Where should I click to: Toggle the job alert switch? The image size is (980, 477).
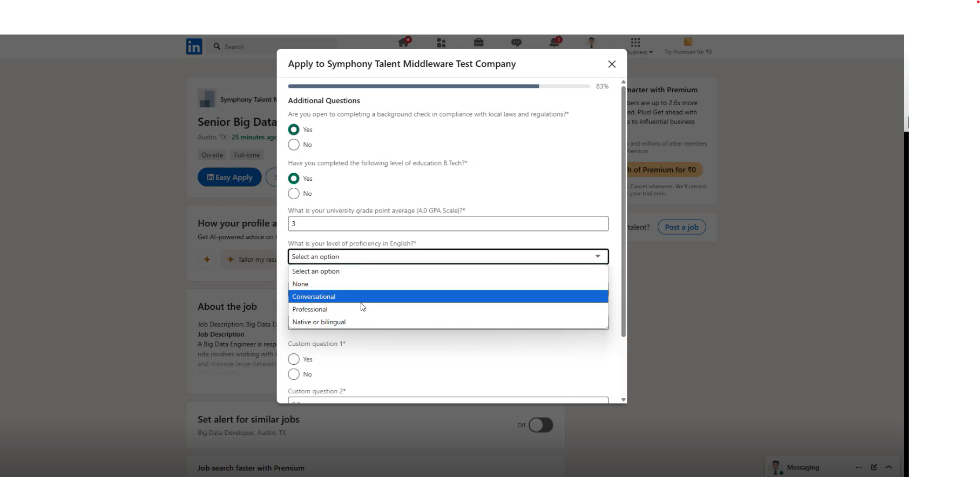540,425
